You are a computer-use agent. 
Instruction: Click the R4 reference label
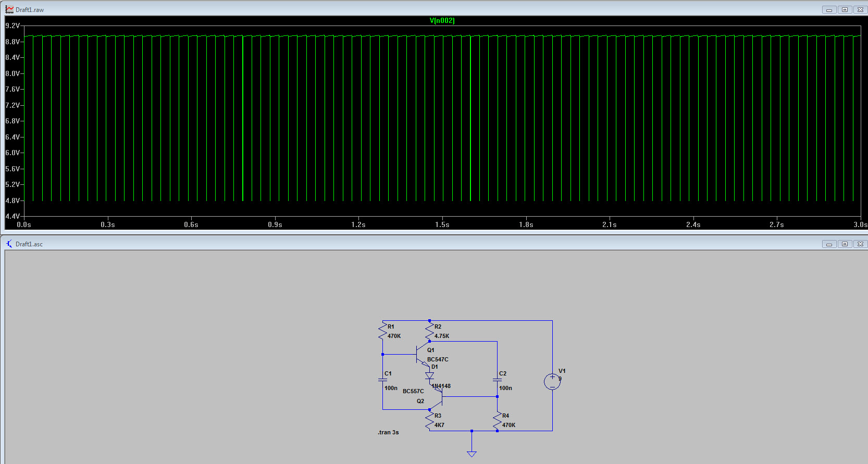(x=505, y=416)
